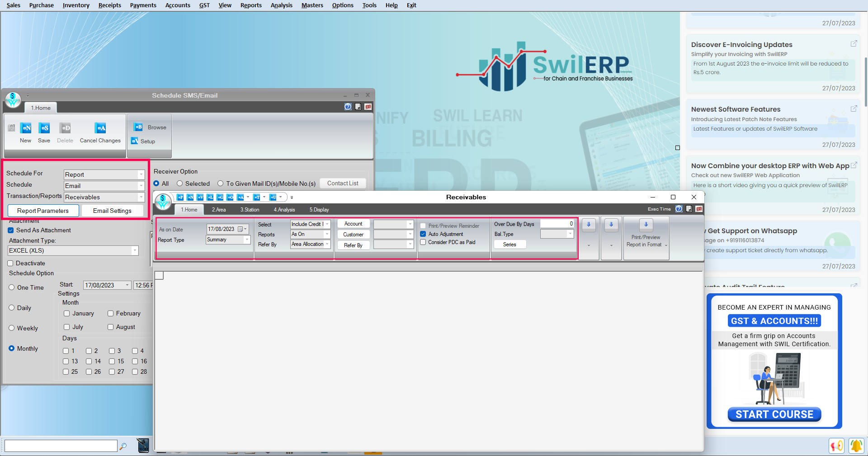
Task: Click the Customer button in Receivables
Action: [353, 235]
